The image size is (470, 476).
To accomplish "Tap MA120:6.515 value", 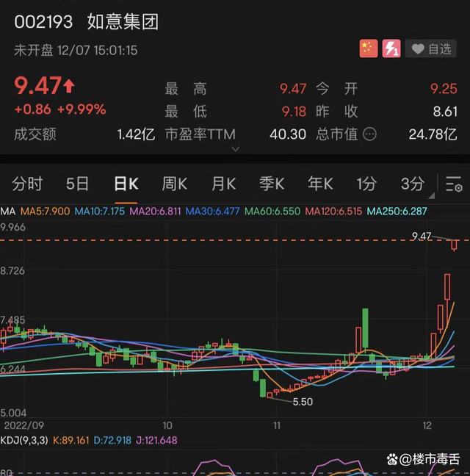I will click(333, 212).
